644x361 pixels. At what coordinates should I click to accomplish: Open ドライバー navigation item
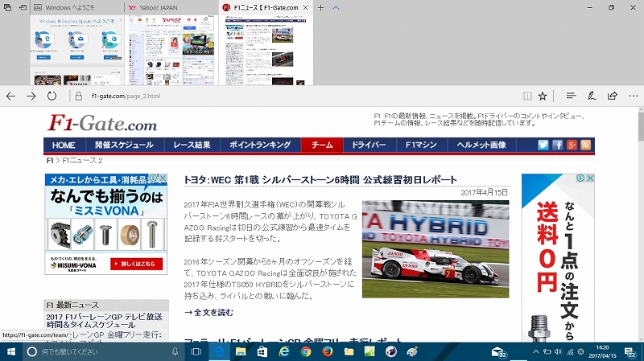[x=369, y=145]
